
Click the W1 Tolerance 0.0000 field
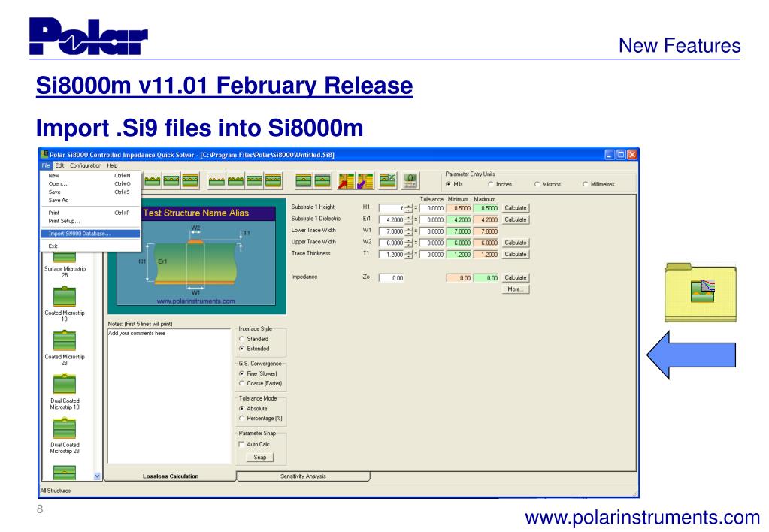(432, 231)
